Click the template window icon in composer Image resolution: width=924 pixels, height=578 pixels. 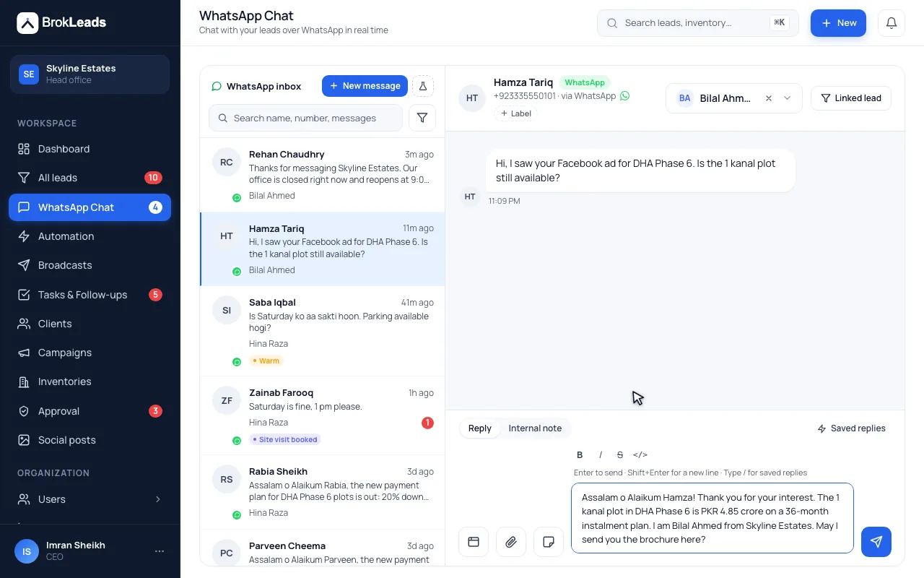(474, 542)
